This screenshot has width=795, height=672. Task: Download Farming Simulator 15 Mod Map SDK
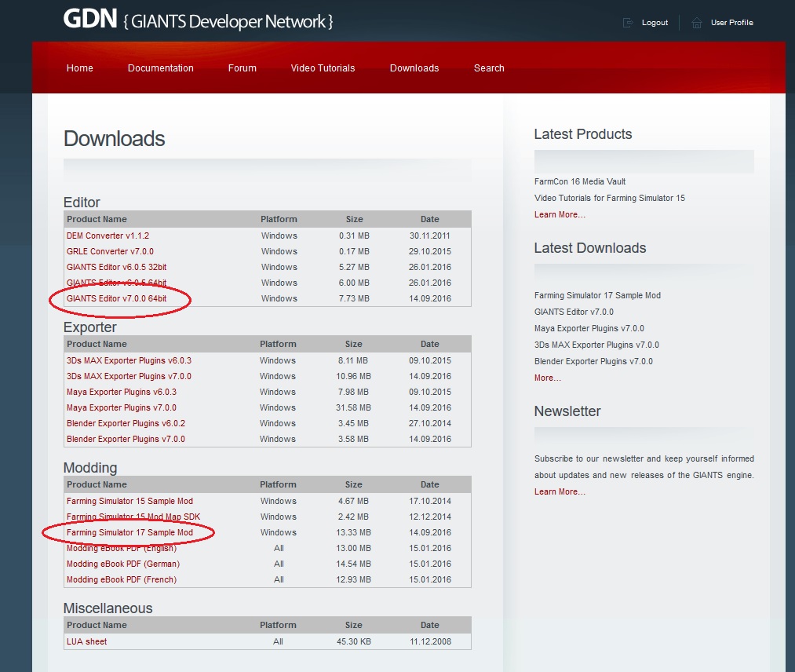tap(133, 517)
